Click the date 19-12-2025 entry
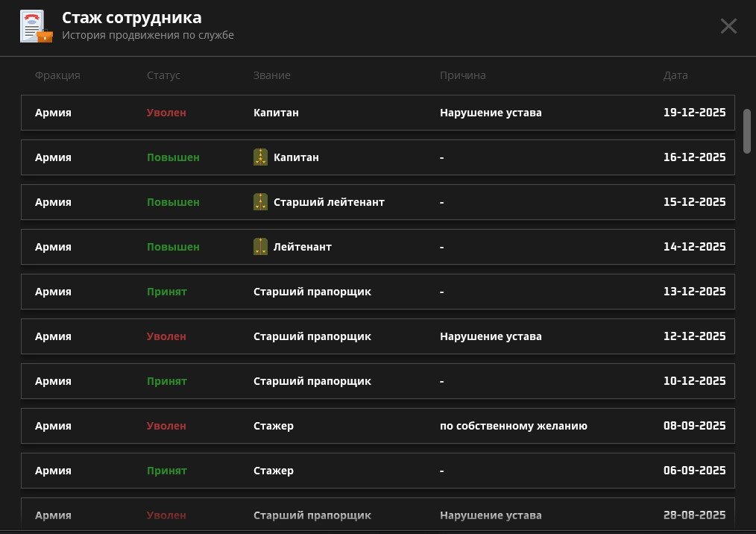The width and height of the screenshot is (756, 534). [694, 113]
